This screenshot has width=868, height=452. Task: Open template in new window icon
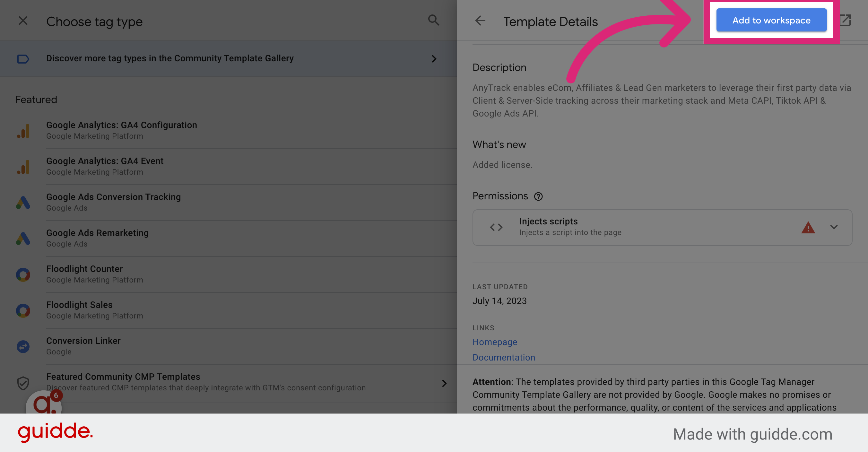pos(845,20)
